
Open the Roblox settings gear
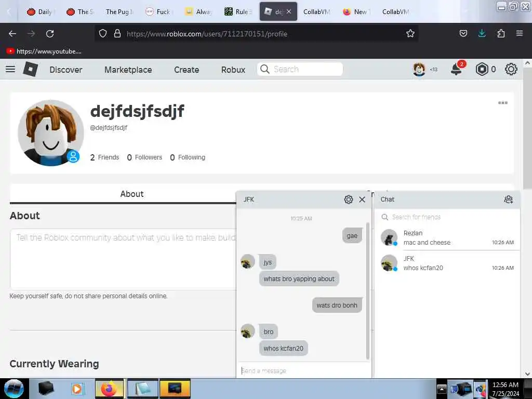[511, 69]
